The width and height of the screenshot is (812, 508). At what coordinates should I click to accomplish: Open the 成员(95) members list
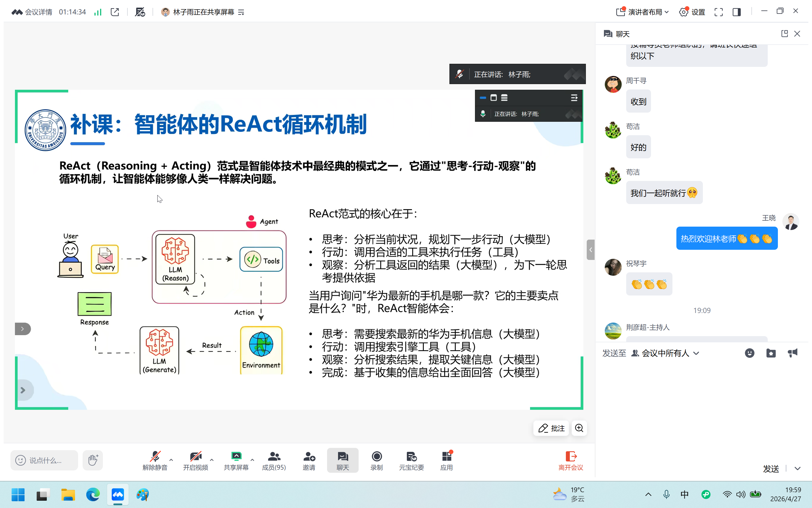pyautogui.click(x=274, y=460)
